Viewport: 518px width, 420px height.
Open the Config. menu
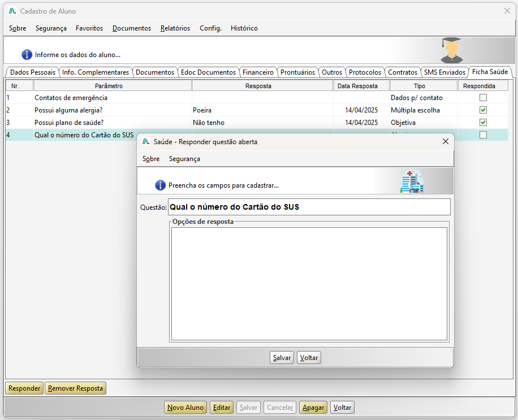pos(210,28)
